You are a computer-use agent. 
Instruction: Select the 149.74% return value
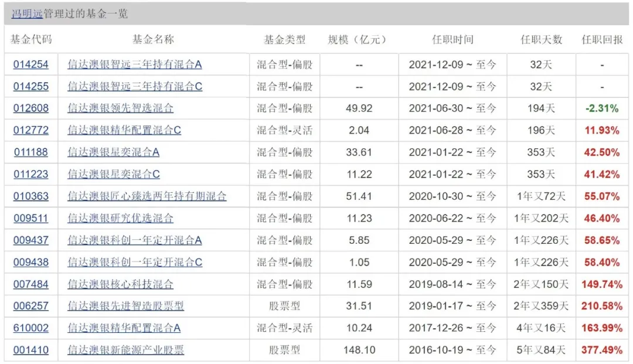click(602, 284)
